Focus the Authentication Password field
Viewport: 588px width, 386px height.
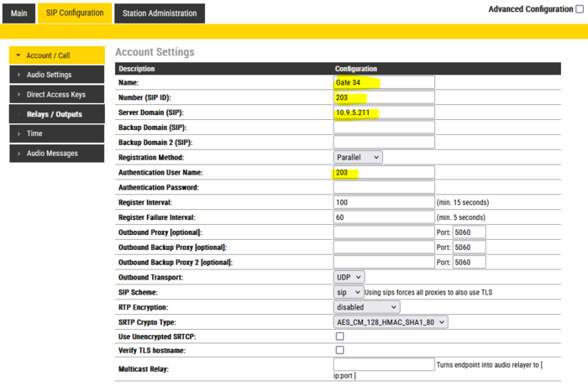pyautogui.click(x=384, y=187)
